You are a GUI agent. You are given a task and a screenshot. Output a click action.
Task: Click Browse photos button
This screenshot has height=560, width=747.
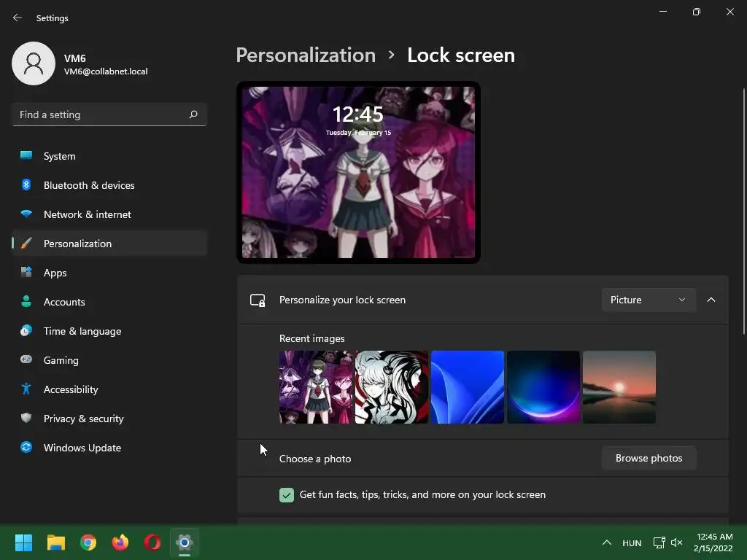click(649, 458)
